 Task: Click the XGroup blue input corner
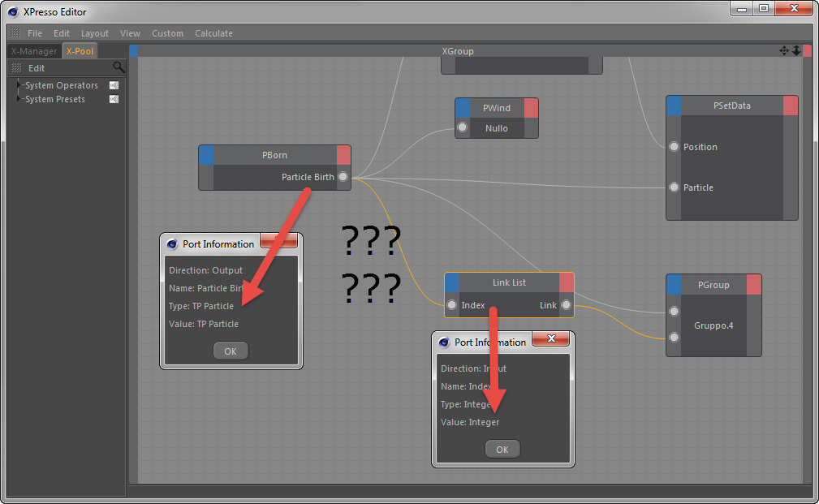click(134, 50)
